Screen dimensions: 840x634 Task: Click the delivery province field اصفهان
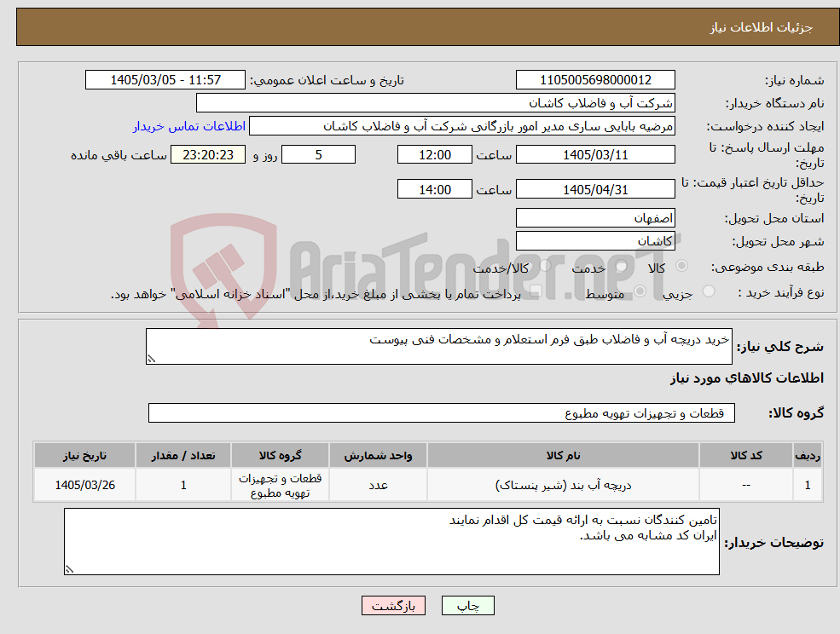(595, 218)
